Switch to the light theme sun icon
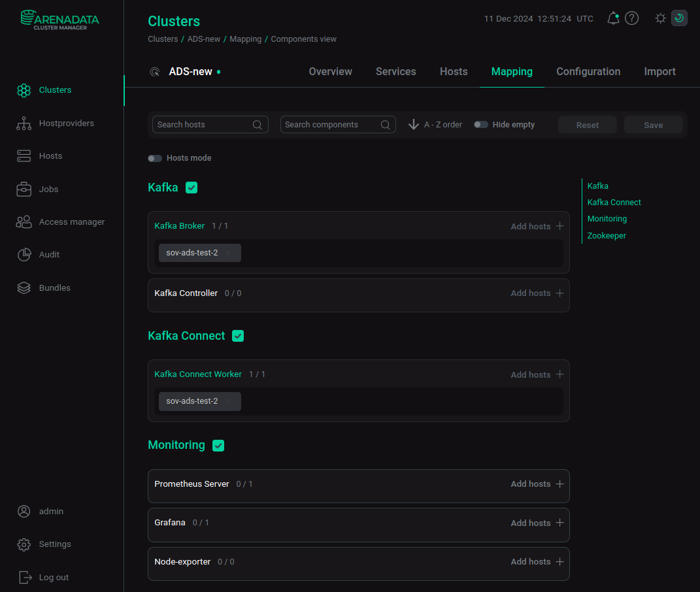The height and width of the screenshot is (592, 700). (660, 18)
